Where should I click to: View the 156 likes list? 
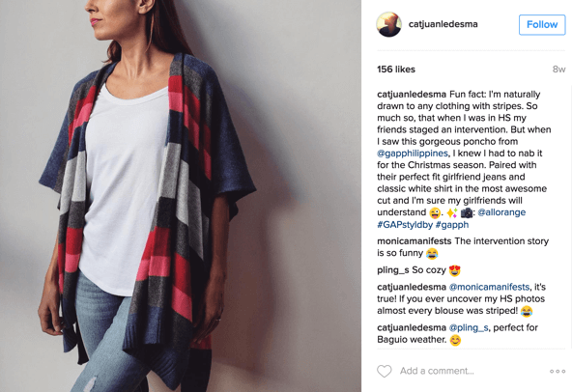click(x=396, y=70)
